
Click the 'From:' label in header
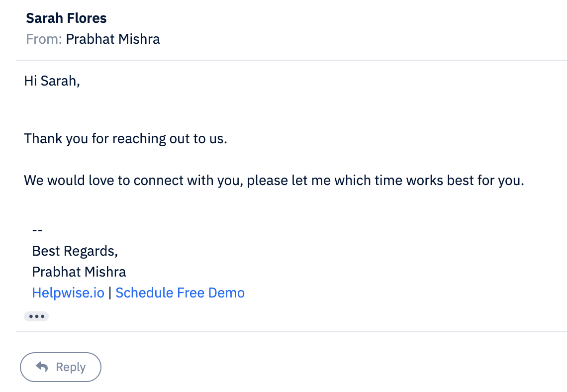point(44,39)
